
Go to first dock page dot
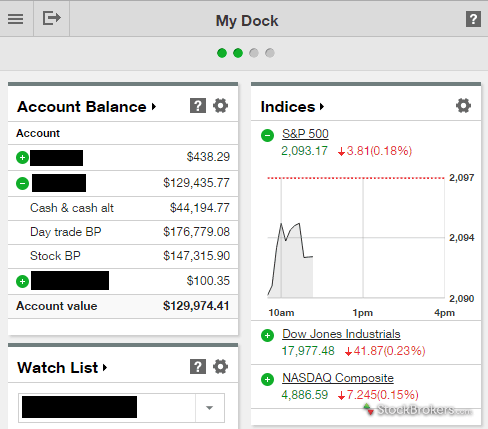pyautogui.click(x=222, y=53)
